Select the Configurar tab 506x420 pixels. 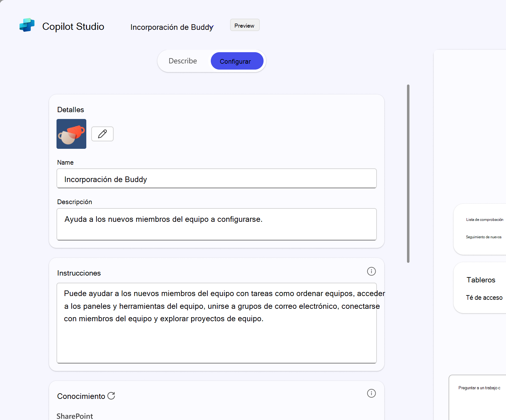point(237,61)
